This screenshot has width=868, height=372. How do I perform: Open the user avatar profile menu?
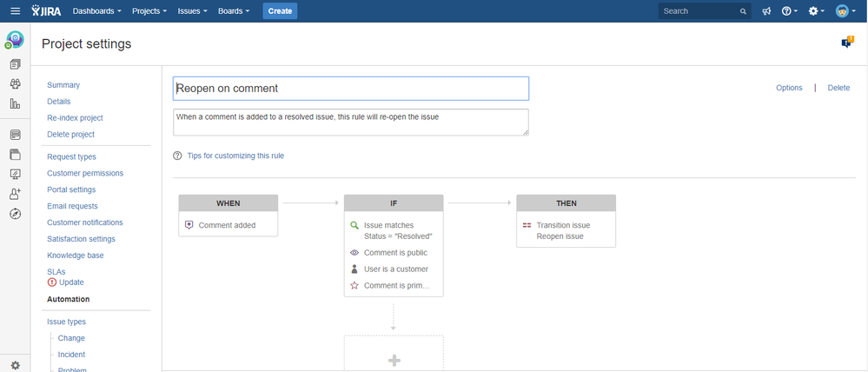845,11
